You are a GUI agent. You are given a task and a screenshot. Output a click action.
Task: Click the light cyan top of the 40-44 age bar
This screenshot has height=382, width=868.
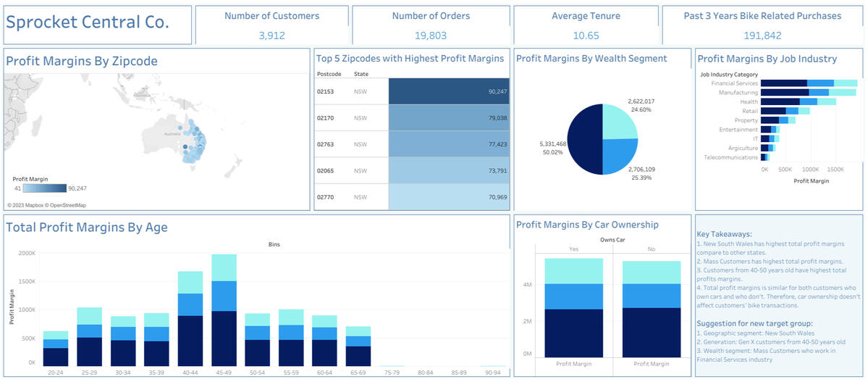190,282
